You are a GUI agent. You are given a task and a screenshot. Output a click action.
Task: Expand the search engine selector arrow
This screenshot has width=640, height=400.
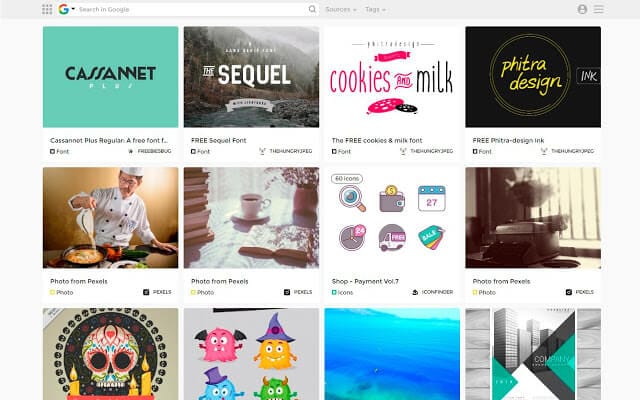[73, 9]
